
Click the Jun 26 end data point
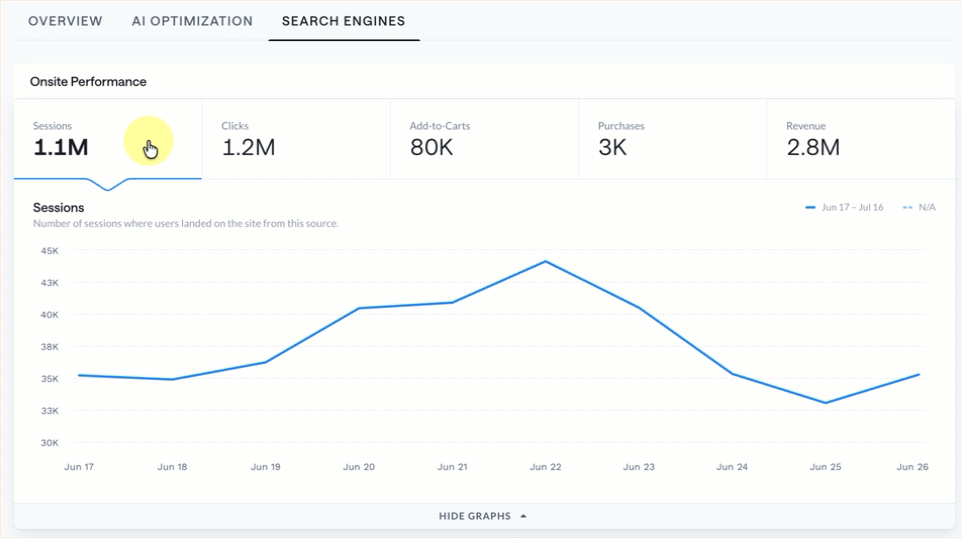[x=918, y=375]
